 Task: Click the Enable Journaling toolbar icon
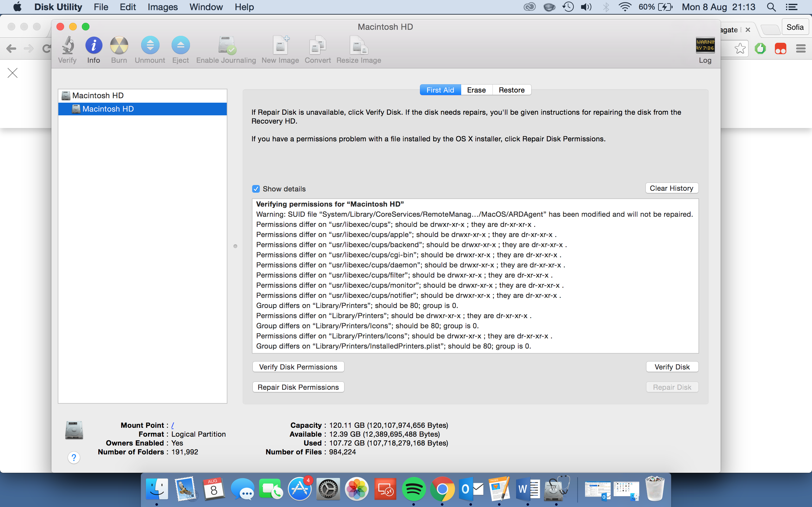point(226,46)
